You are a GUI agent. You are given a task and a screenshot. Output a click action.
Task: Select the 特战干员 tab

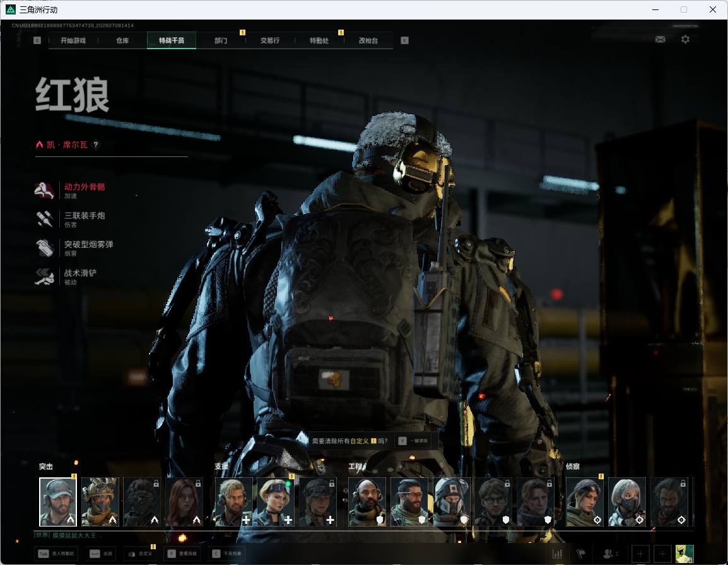point(172,40)
